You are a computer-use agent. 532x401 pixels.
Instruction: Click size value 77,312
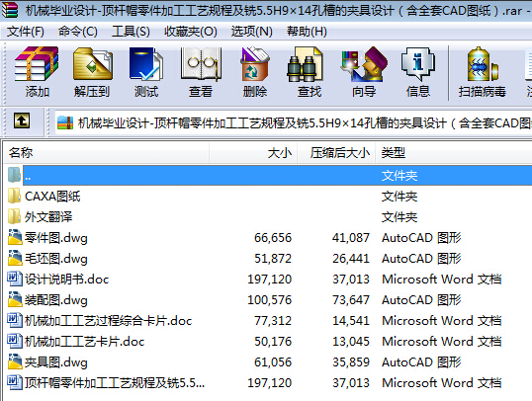point(273,321)
